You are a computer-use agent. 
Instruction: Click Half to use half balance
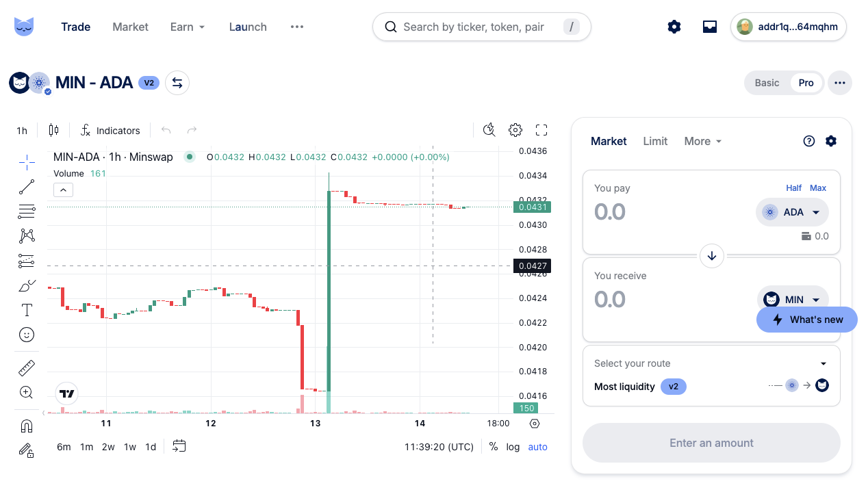click(793, 188)
